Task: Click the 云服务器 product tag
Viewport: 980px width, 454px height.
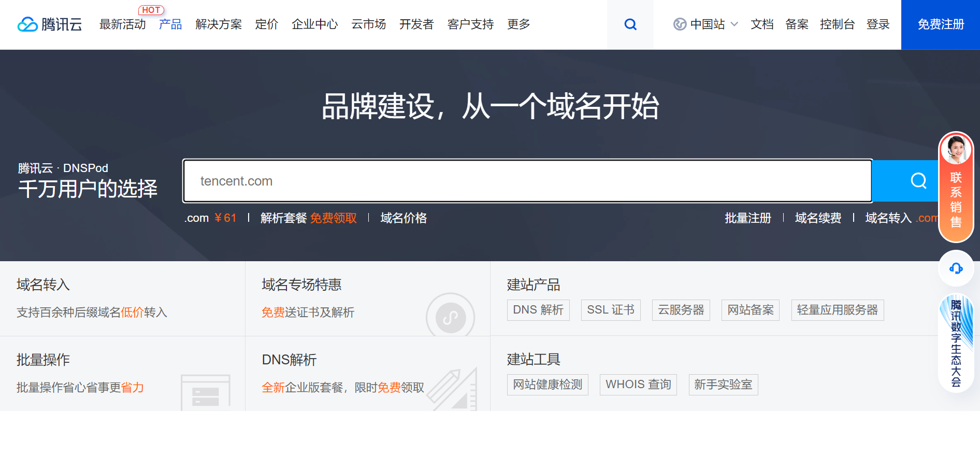Action: pyautogui.click(x=681, y=310)
